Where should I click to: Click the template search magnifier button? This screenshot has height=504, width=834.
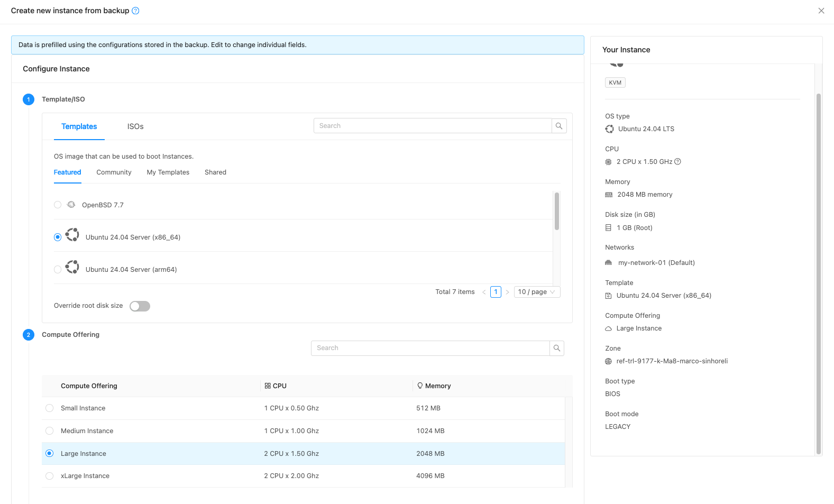(559, 126)
